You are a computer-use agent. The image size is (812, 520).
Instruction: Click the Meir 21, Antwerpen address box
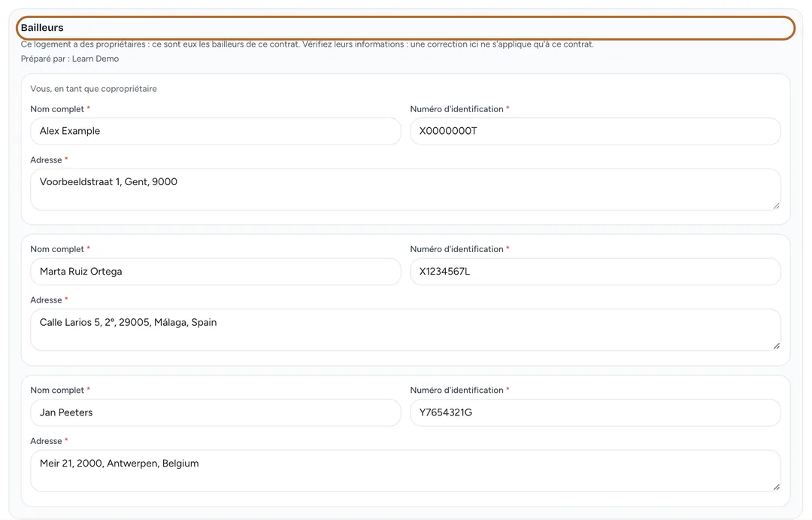[405, 471]
